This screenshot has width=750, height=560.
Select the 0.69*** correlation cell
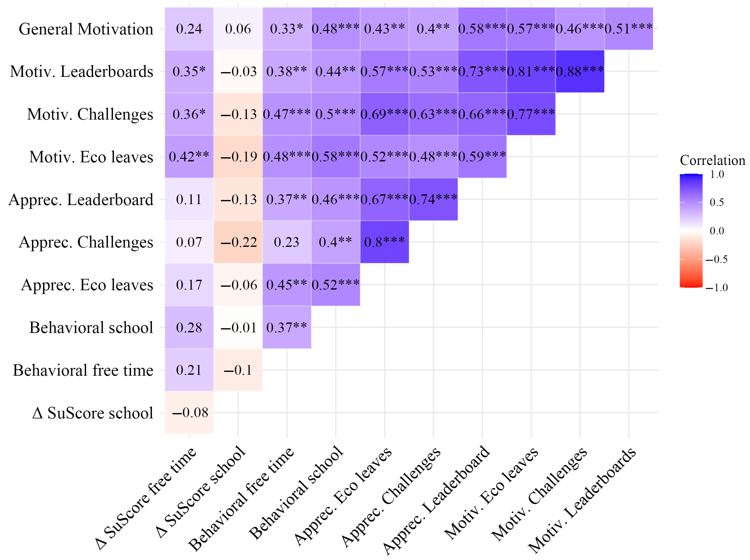[x=384, y=114]
